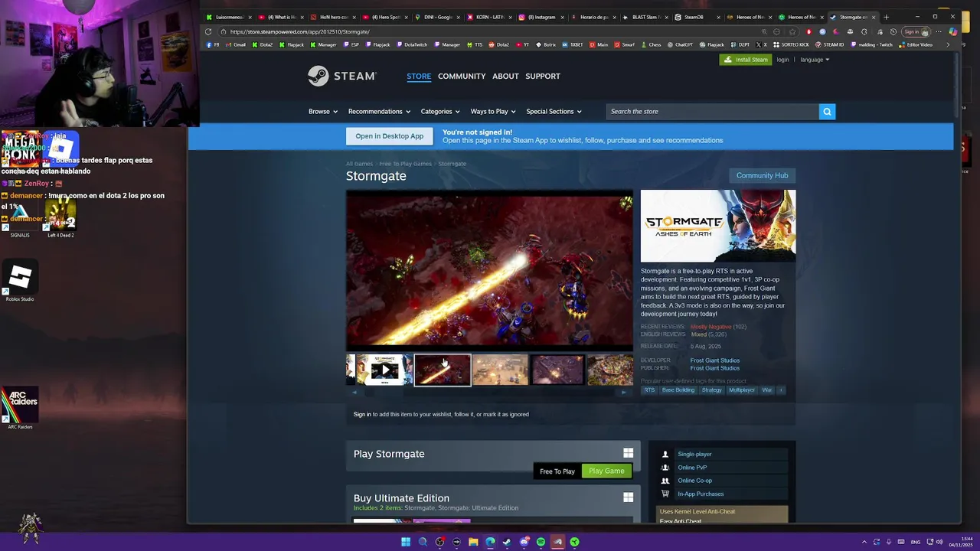The width and height of the screenshot is (980, 551).
Task: Open File Explorer from taskbar
Action: [473, 542]
